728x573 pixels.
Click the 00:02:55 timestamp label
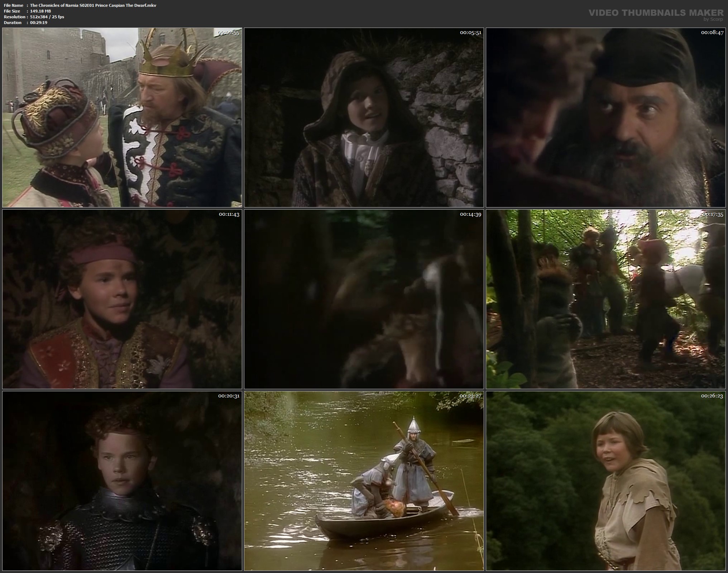[229, 33]
